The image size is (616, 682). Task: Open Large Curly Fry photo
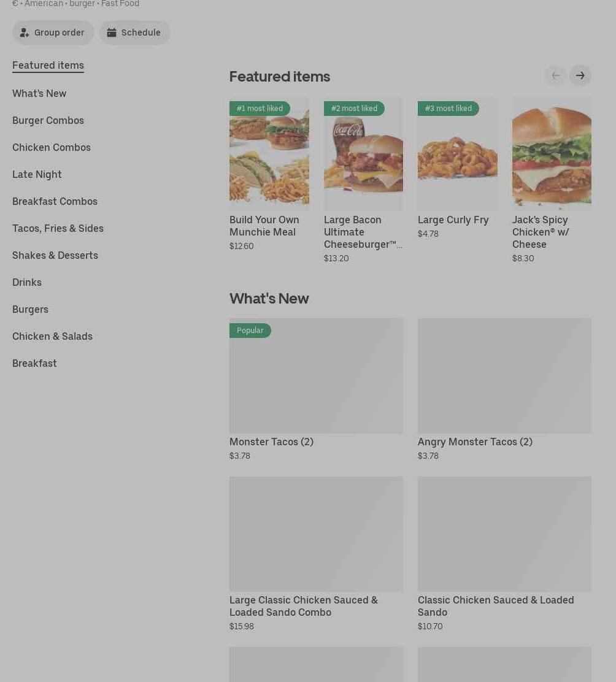(x=458, y=153)
